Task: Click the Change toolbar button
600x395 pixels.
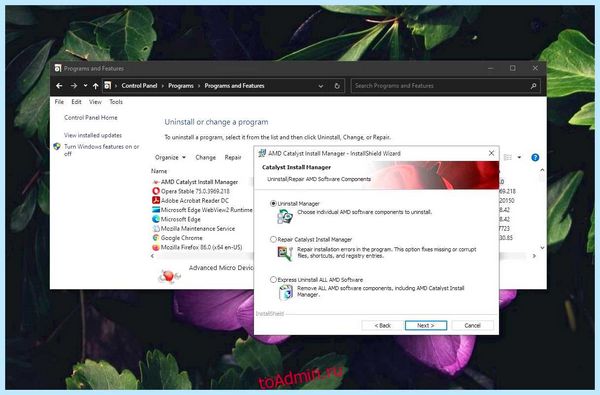Action: (205, 157)
